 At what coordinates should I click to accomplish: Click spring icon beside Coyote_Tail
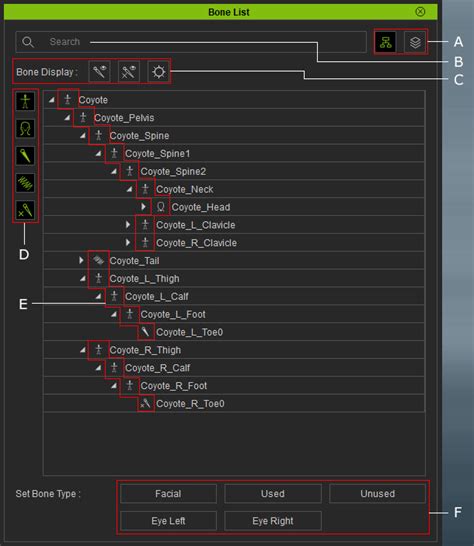[x=99, y=260]
